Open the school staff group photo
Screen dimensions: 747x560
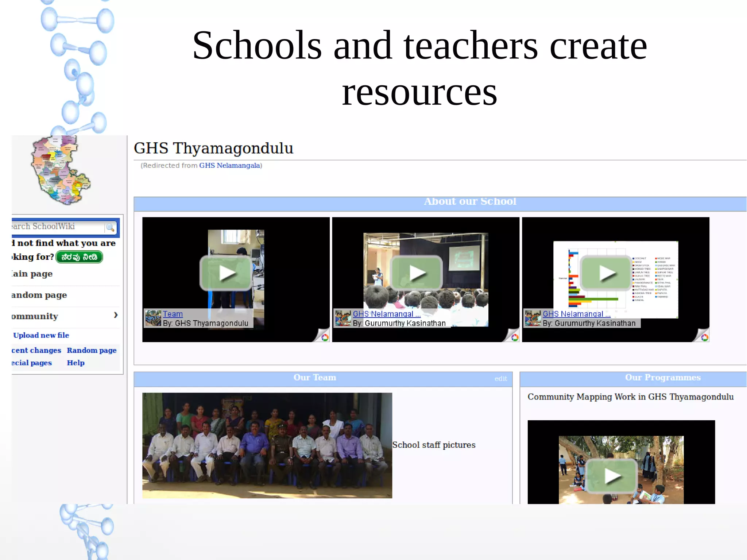267,445
